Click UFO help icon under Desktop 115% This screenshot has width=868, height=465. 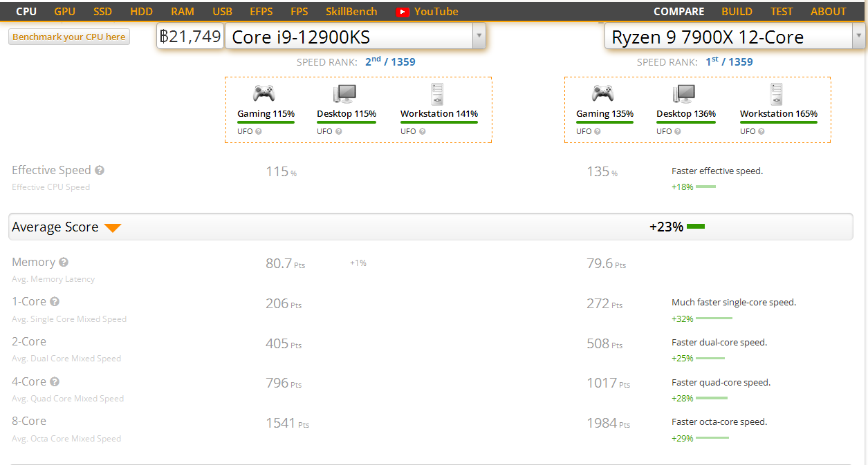tap(338, 131)
